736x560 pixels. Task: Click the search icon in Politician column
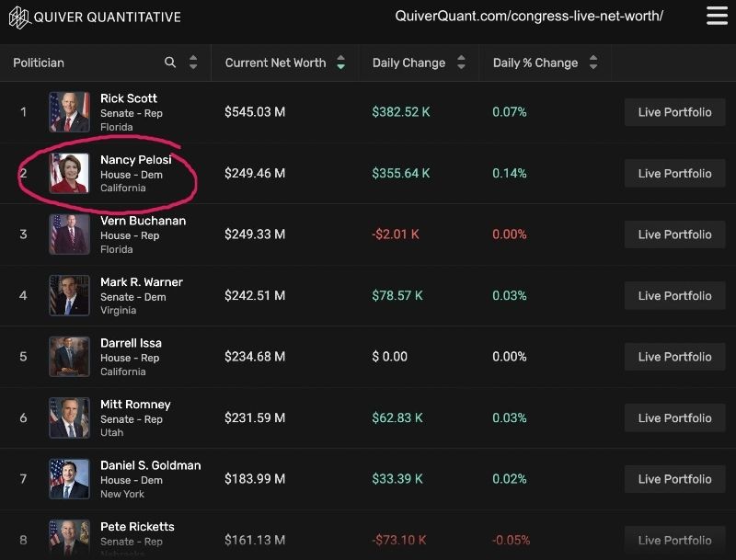[x=170, y=62]
